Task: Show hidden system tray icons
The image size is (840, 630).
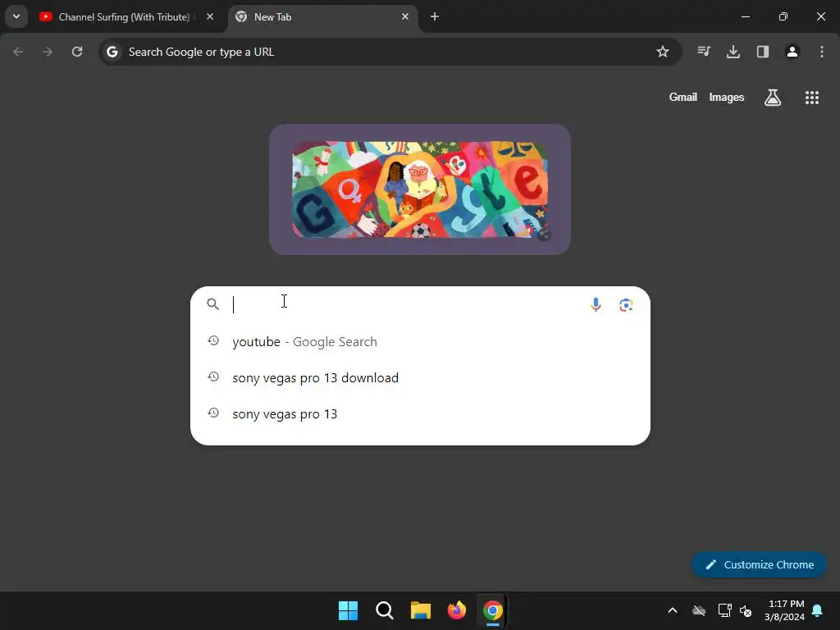Action: pyautogui.click(x=673, y=610)
